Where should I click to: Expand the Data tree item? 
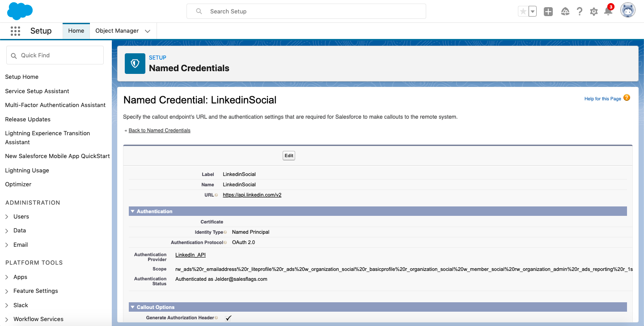coord(7,231)
